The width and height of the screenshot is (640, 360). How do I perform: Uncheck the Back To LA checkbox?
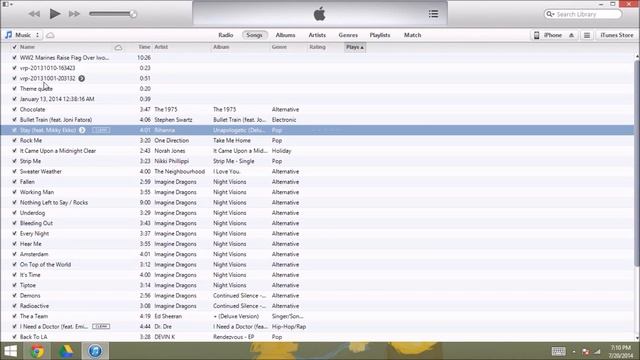[14, 337]
